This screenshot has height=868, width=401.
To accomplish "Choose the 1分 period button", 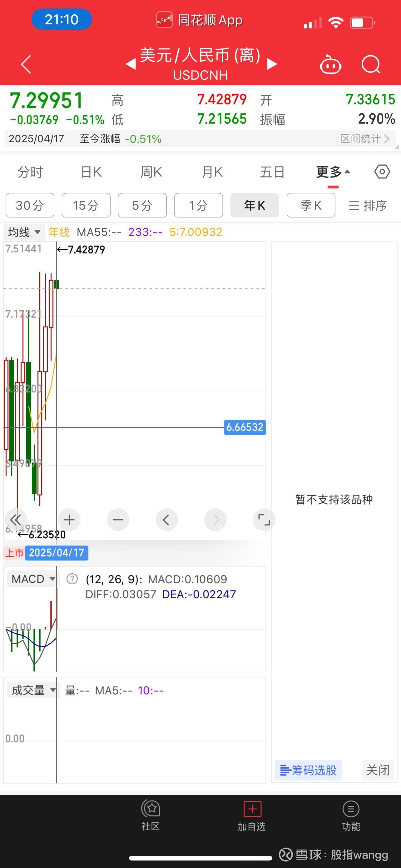I will tap(199, 205).
